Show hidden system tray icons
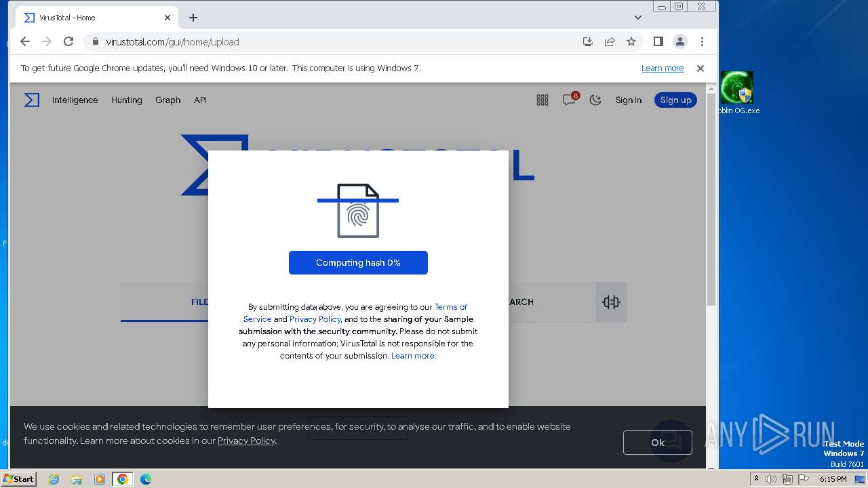868x488 pixels. point(756,479)
